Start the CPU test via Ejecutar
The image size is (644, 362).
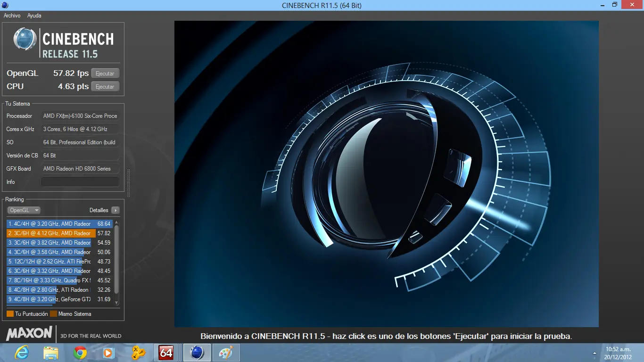point(105,86)
